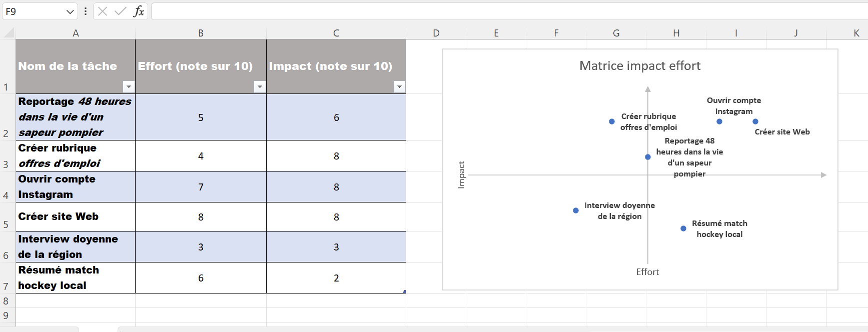Select column A header

tap(76, 33)
